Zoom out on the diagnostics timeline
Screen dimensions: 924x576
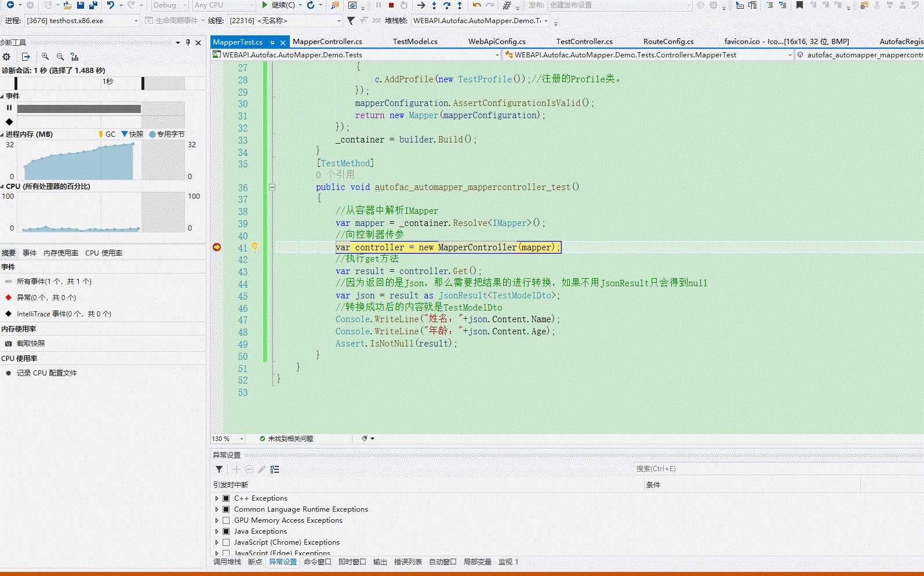60,57
